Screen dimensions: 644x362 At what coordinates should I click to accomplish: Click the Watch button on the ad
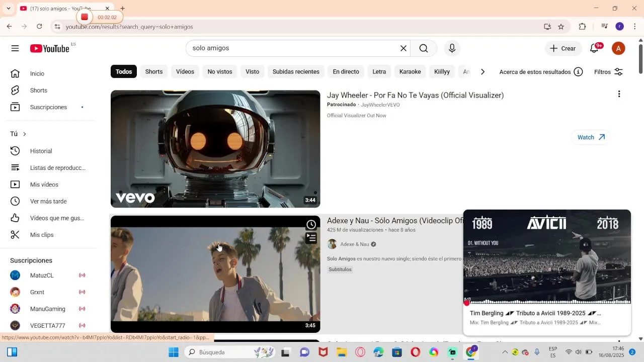pos(591,137)
